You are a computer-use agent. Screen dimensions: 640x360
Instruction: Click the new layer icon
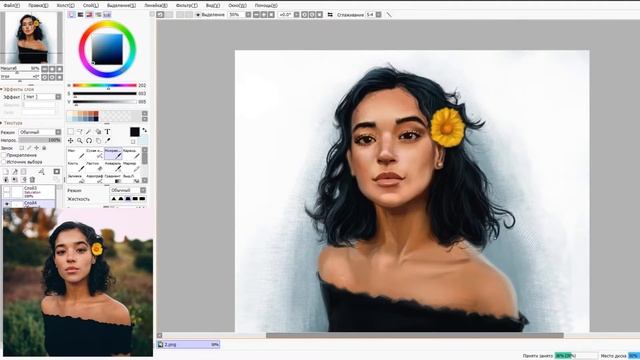tap(6, 172)
